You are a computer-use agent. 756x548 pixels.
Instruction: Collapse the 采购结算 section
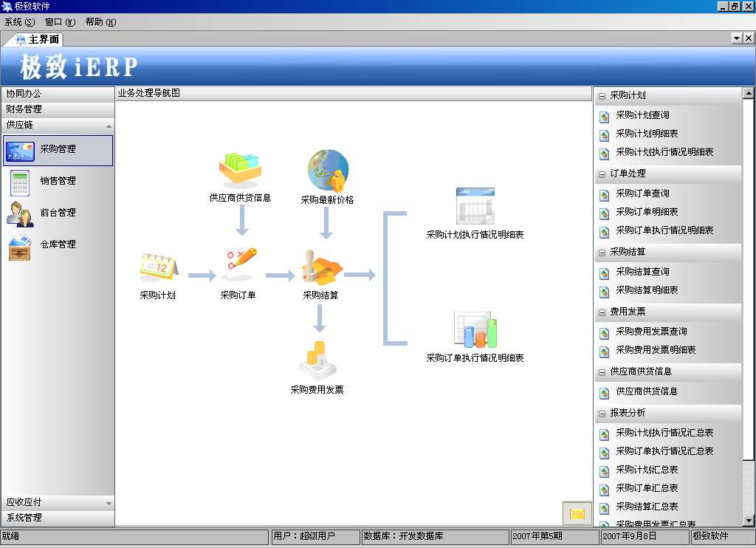[602, 253]
